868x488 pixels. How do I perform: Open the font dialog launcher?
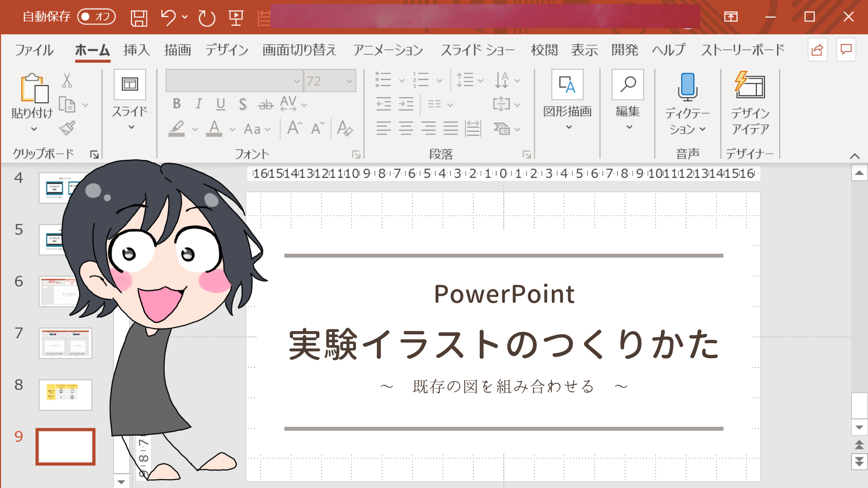click(356, 155)
